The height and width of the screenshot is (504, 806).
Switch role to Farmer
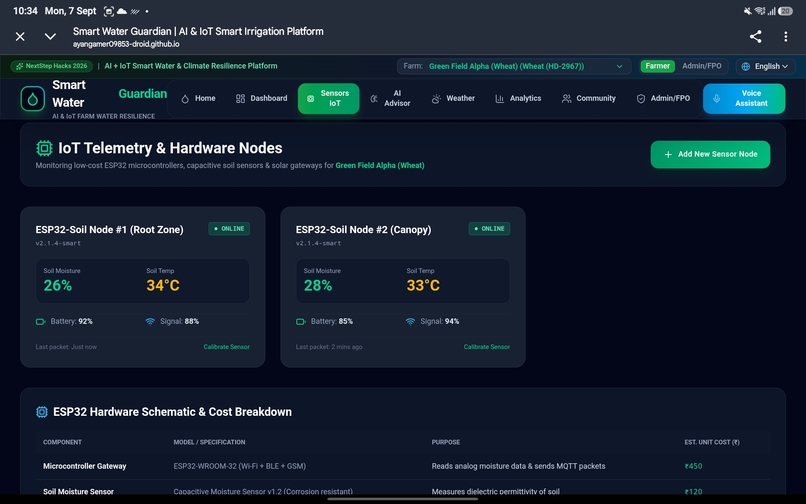point(657,66)
